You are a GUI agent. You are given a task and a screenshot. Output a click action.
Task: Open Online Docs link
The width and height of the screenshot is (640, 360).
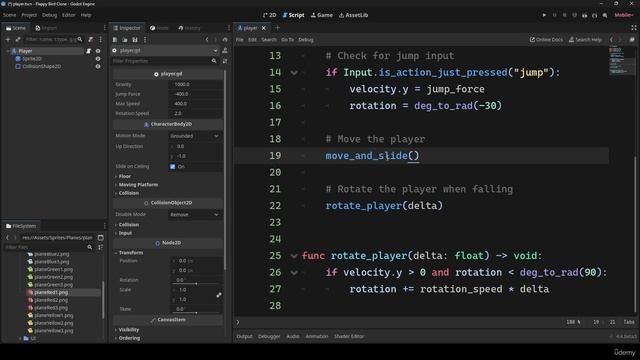tap(546, 40)
